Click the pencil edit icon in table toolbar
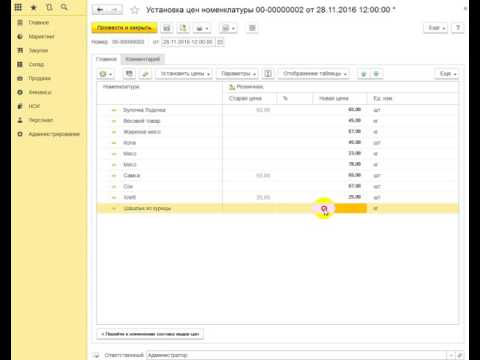The height and width of the screenshot is (360, 480). click(145, 74)
